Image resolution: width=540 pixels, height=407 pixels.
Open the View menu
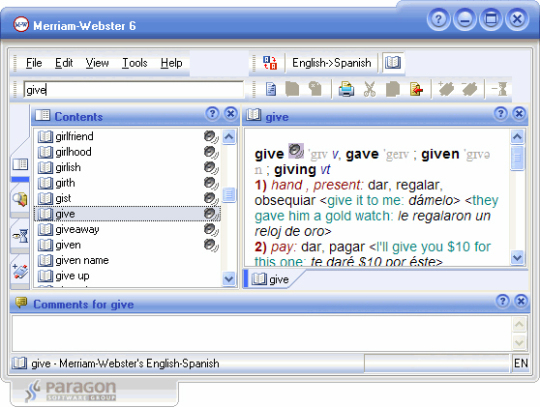click(97, 63)
